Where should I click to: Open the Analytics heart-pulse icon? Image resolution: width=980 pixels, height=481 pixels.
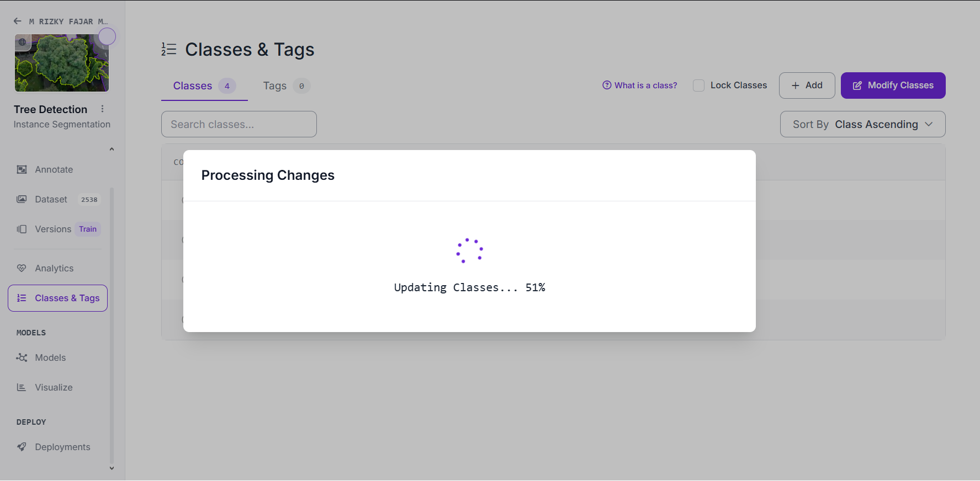pyautogui.click(x=22, y=268)
